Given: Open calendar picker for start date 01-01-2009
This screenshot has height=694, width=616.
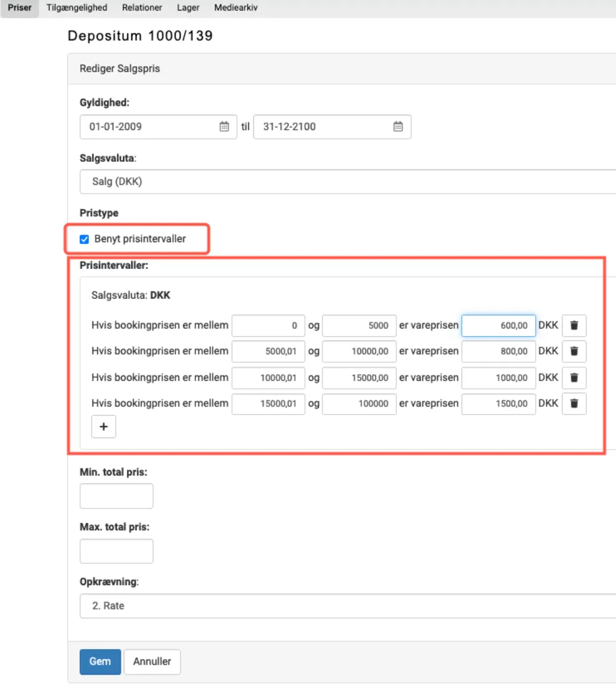Looking at the screenshot, I should click(x=224, y=127).
